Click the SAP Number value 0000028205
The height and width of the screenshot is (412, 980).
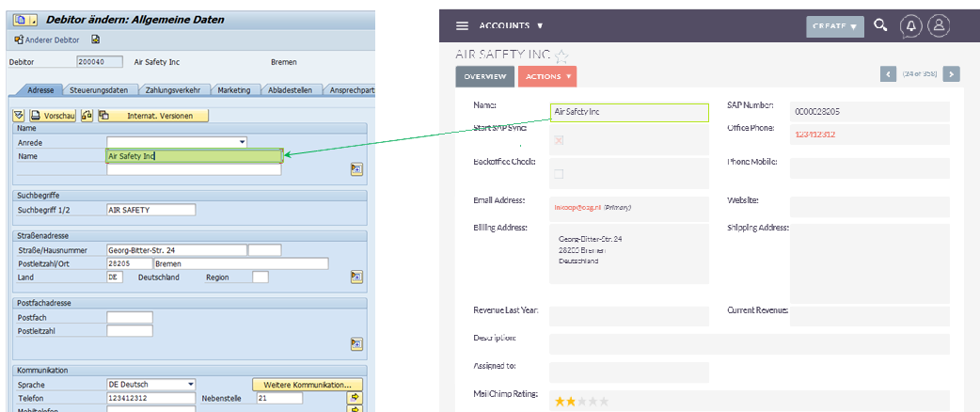(817, 112)
